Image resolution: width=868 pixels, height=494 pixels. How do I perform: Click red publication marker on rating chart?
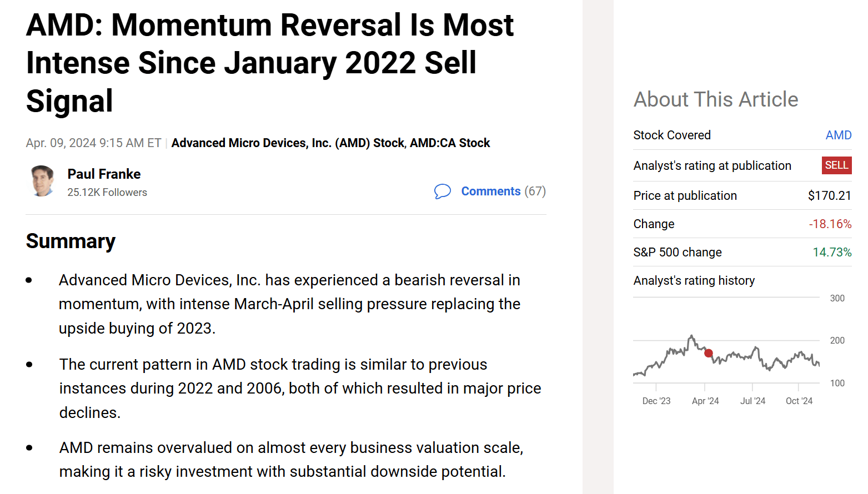coord(709,353)
